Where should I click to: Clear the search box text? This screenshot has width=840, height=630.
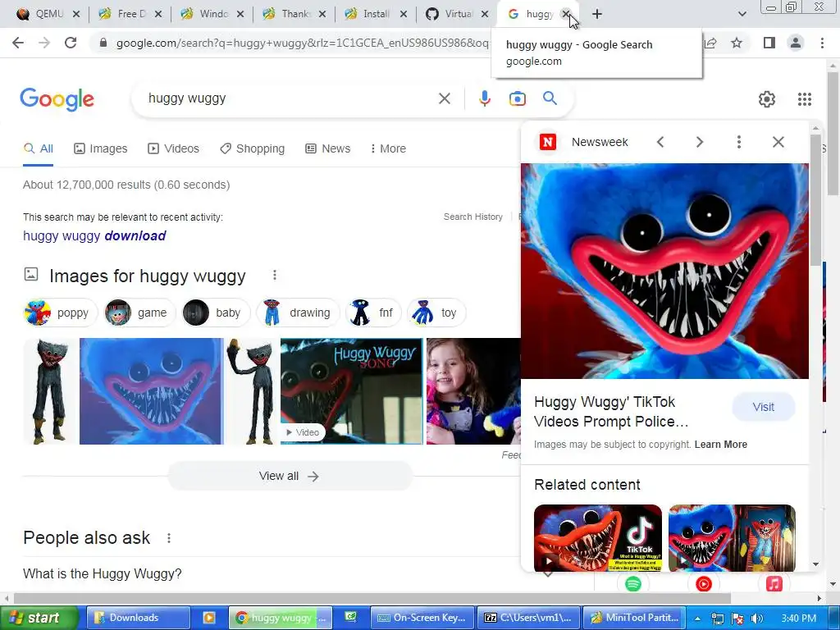pos(444,98)
